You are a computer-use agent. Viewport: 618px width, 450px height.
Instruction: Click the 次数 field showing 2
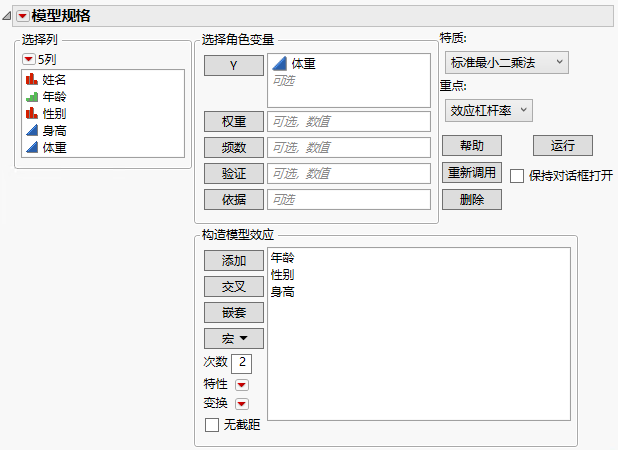click(241, 363)
